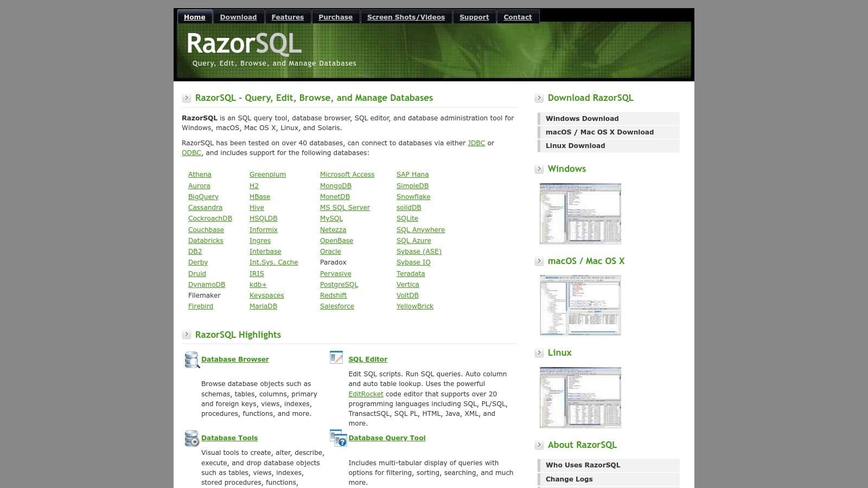The image size is (868, 488).
Task: Click the MySQL database link
Action: click(331, 218)
